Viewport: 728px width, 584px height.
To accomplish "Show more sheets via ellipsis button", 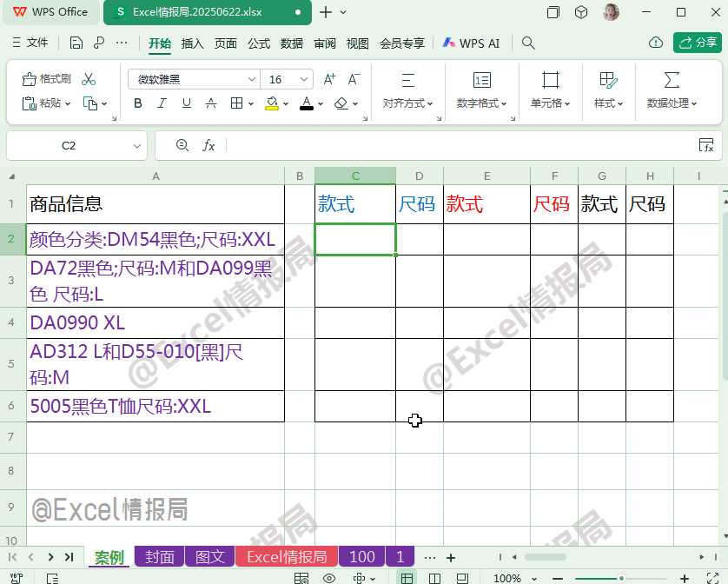I will (430, 558).
